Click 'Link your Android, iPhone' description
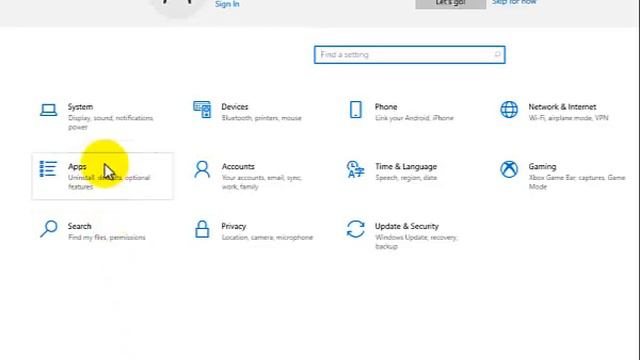 point(414,118)
